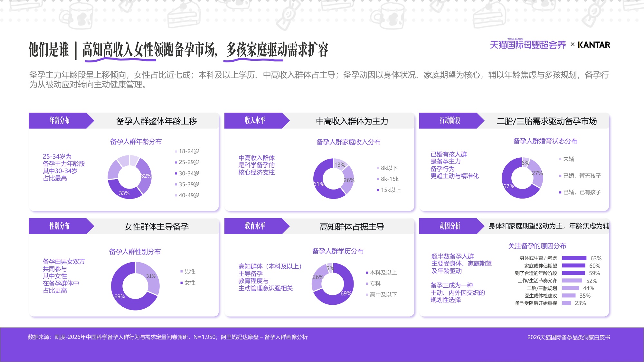Click the KANTAR logo
The height and width of the screenshot is (362, 644).
click(x=594, y=45)
